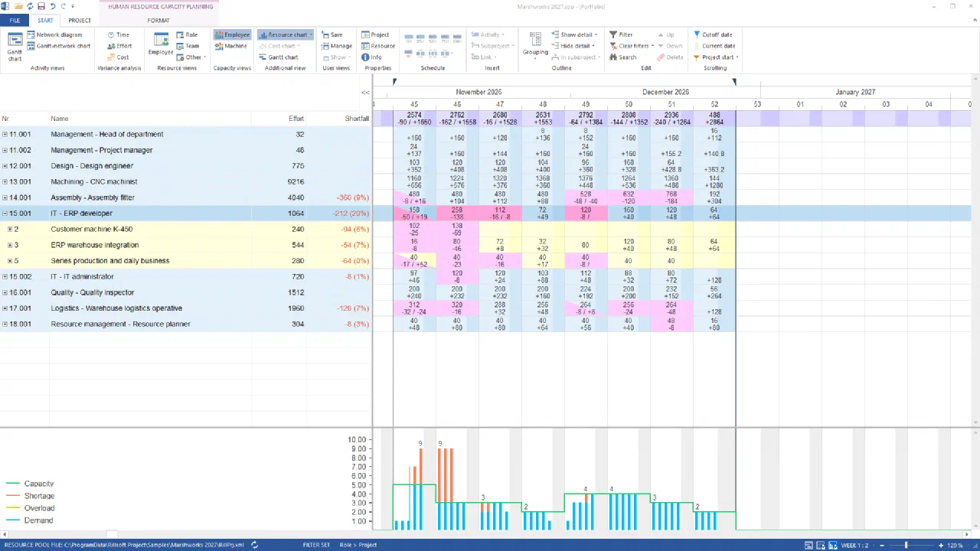This screenshot has height=551, width=980.
Task: Click the FILTER SET status bar entry
Action: pyautogui.click(x=316, y=545)
